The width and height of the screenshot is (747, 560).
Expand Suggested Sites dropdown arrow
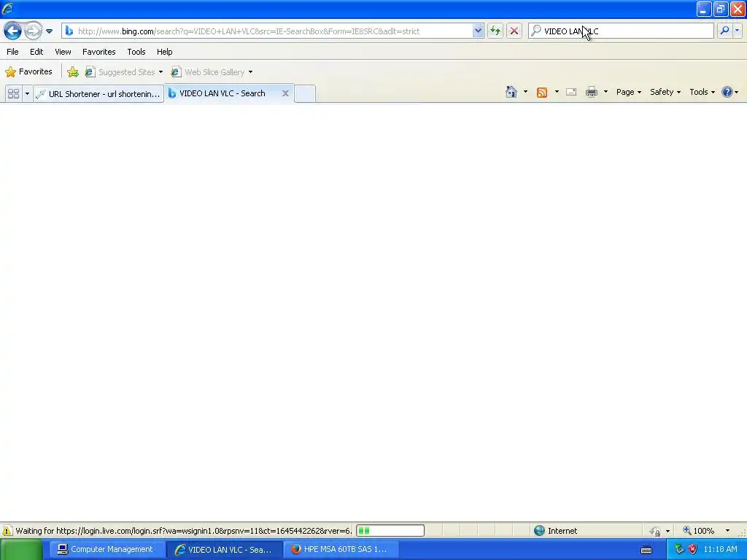[x=160, y=72]
